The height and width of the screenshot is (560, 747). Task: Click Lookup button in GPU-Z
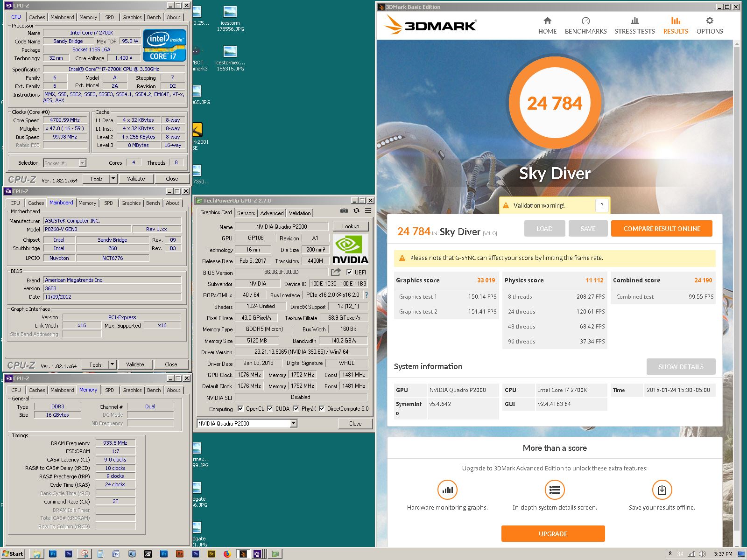[351, 226]
